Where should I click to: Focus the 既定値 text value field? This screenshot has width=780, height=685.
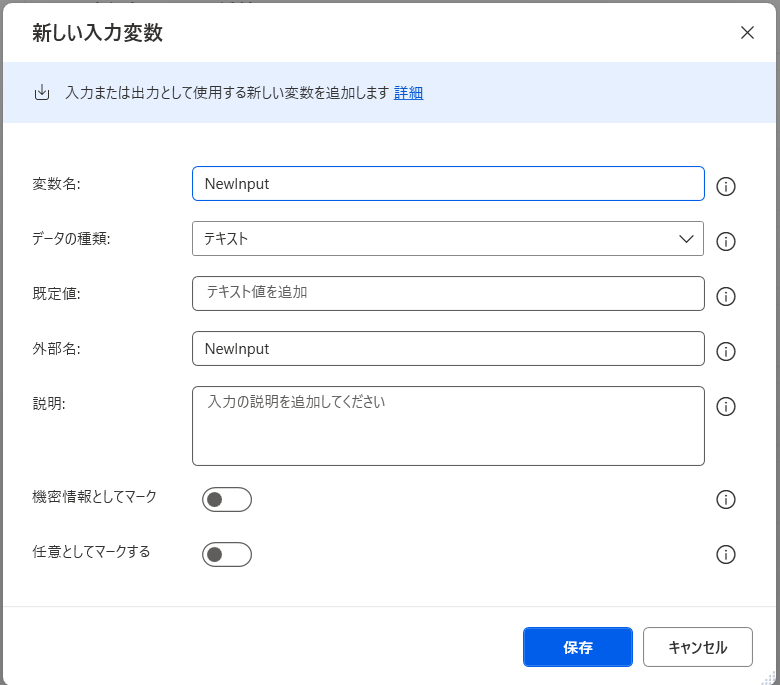point(448,294)
